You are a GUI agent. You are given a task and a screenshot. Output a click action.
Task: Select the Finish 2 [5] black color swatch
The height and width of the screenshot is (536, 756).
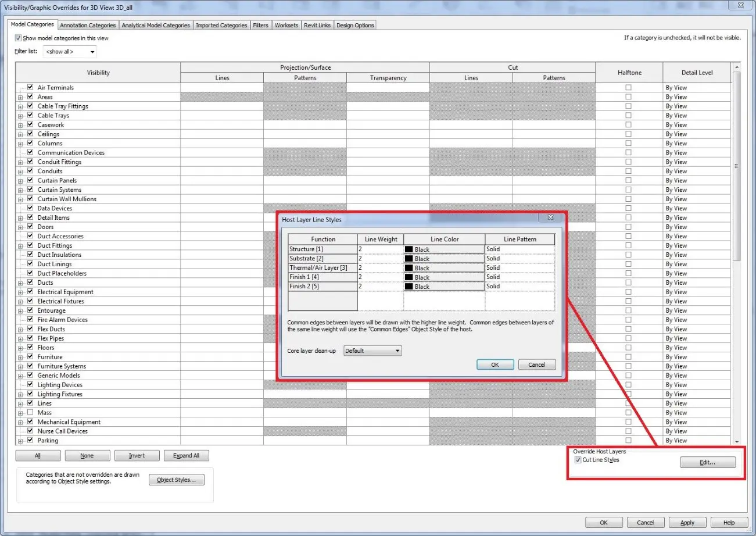[409, 287]
